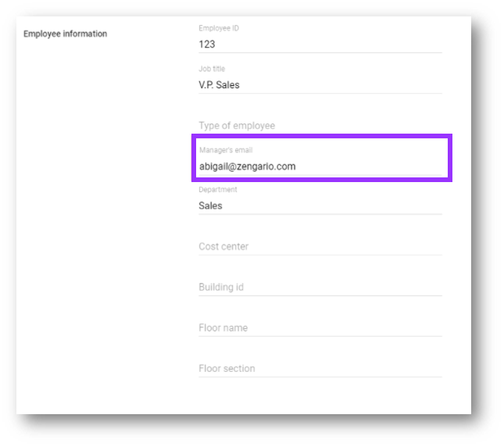This screenshot has height=447, width=504.
Task: Click the Cost center placeholder text
Action: (223, 247)
